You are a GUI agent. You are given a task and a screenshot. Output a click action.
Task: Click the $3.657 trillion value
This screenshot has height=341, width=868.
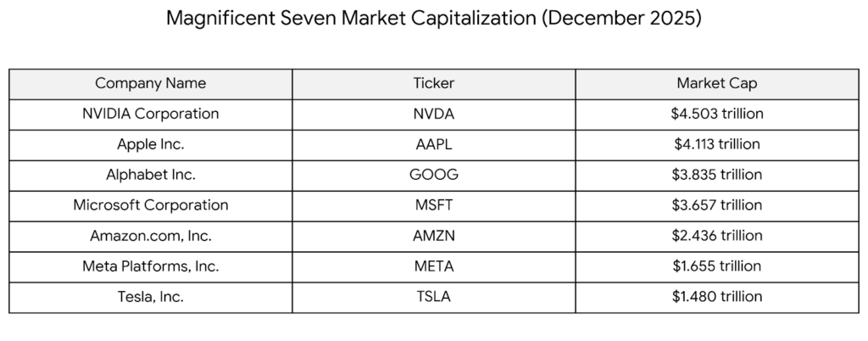click(x=716, y=205)
